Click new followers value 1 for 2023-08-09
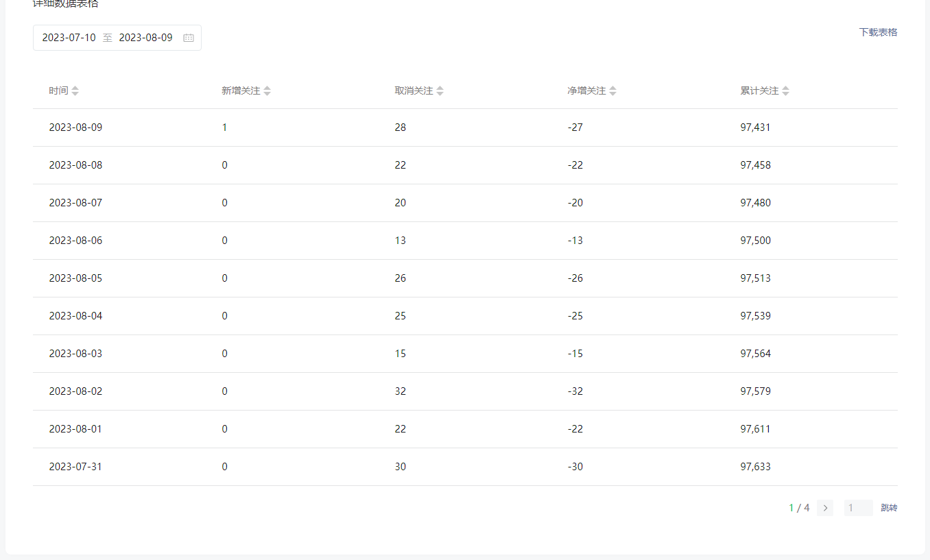Image resolution: width=930 pixels, height=560 pixels. (x=224, y=127)
